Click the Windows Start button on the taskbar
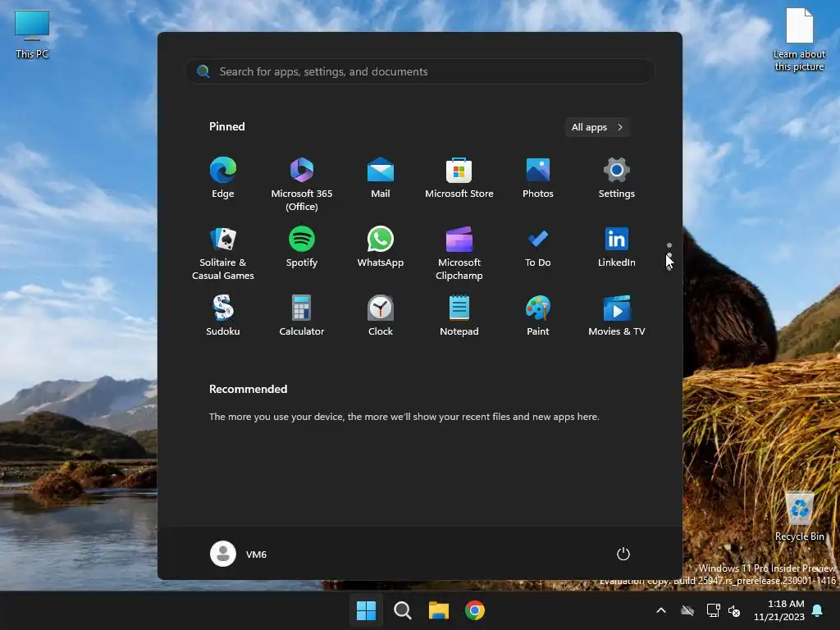Viewport: 840px width, 630px height. coord(367,610)
